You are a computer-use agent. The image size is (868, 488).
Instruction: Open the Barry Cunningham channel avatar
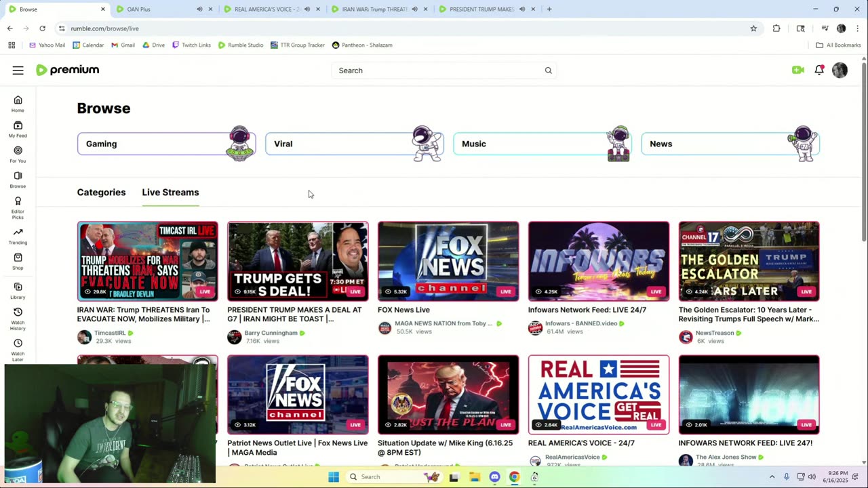pyautogui.click(x=235, y=337)
